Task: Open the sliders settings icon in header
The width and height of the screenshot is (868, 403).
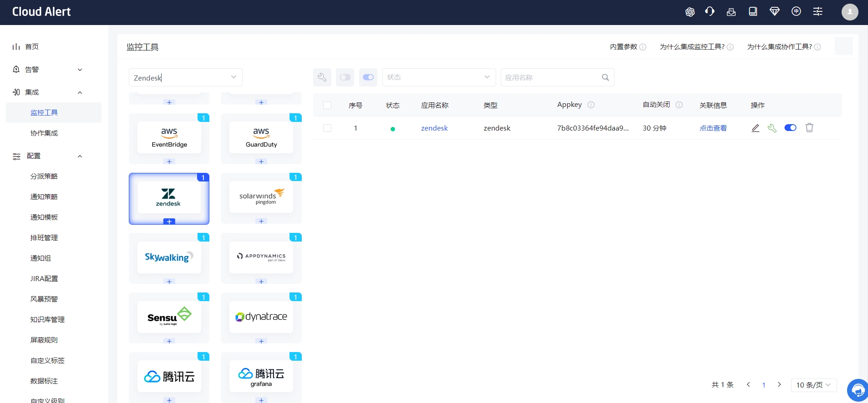Action: (x=818, y=12)
